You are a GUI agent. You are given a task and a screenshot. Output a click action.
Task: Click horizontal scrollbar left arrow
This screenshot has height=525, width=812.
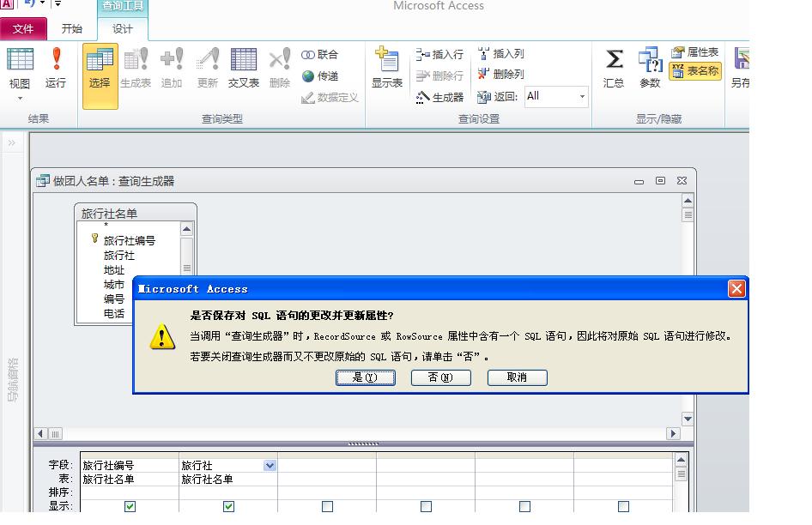point(41,433)
